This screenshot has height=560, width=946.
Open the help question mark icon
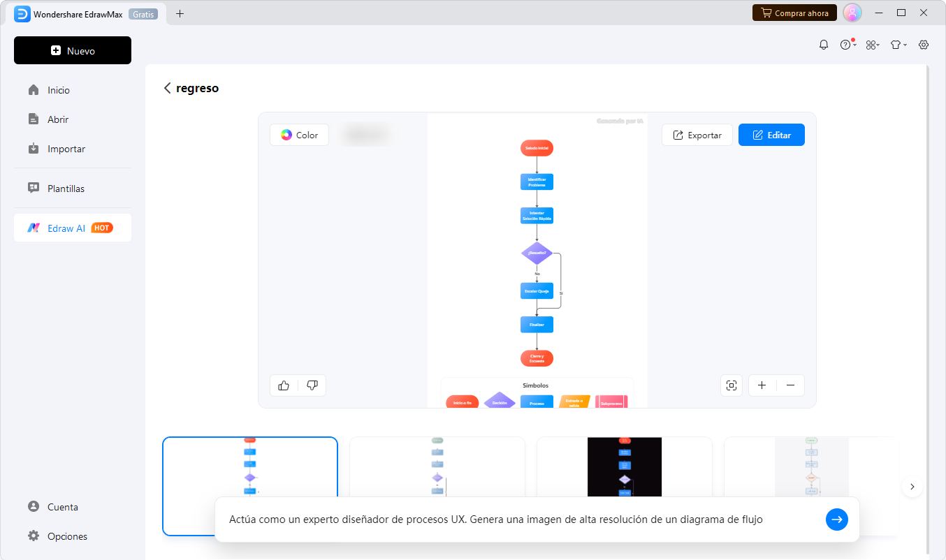point(846,44)
